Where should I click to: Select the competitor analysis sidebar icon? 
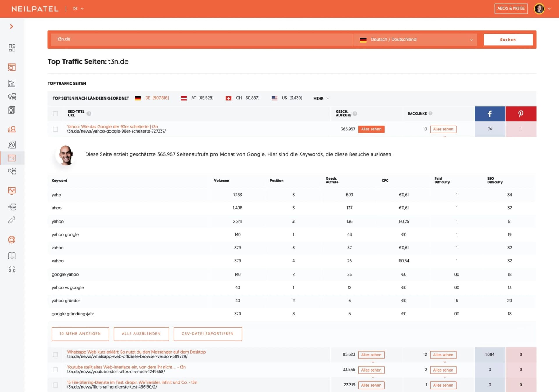coord(12,129)
